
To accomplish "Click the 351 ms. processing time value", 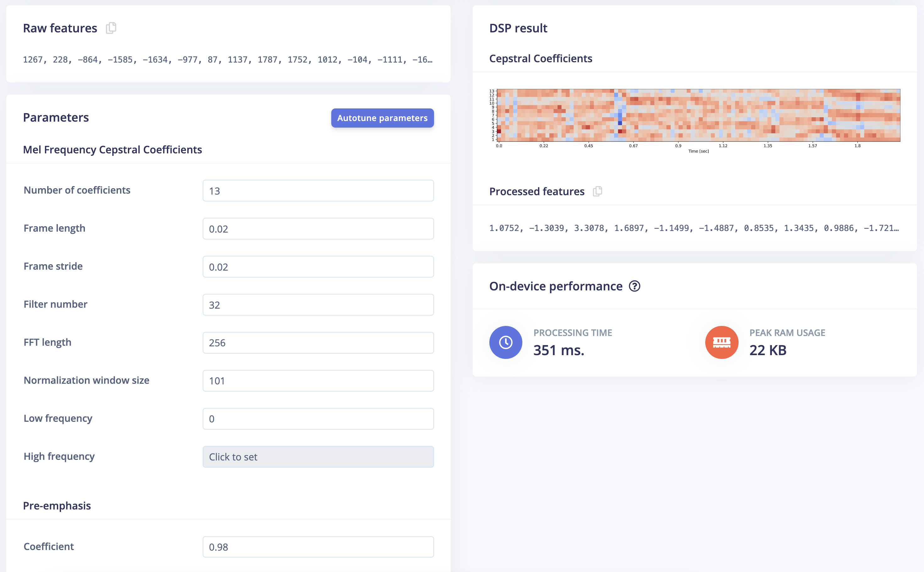I will [x=558, y=350].
